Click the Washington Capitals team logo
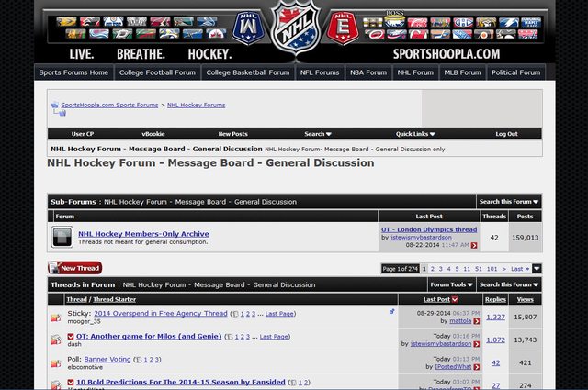Screen dimensions: 588x390 tap(528, 34)
